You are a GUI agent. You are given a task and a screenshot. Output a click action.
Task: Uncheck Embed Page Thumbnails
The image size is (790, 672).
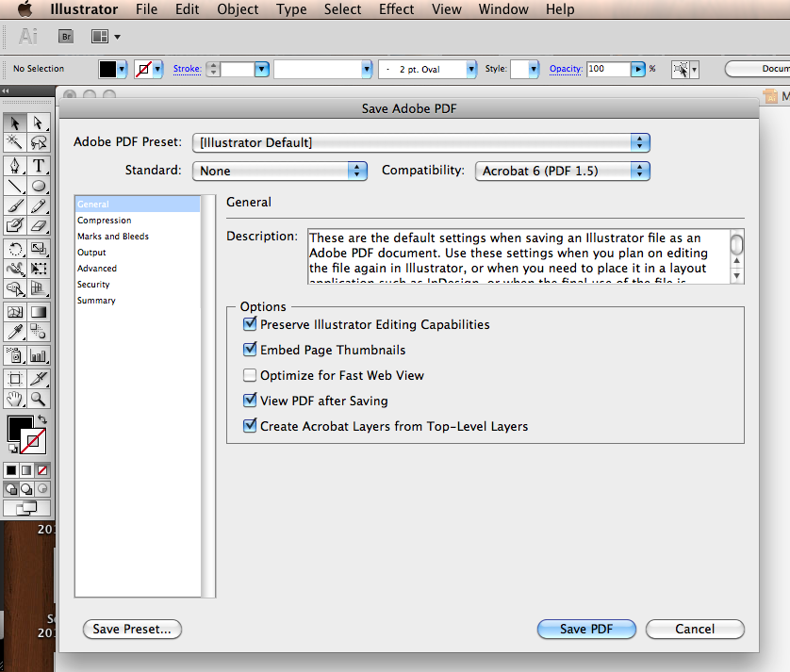(250, 349)
